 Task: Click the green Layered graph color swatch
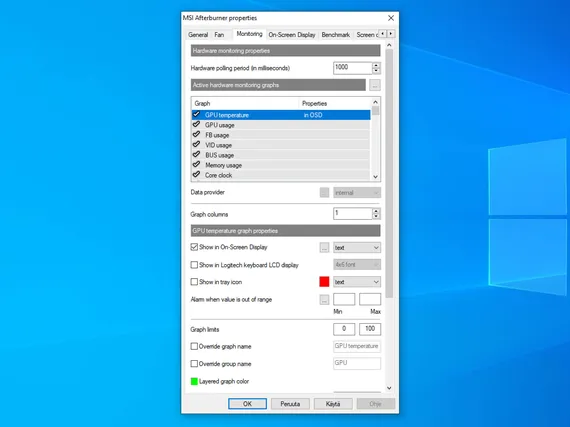(x=194, y=381)
